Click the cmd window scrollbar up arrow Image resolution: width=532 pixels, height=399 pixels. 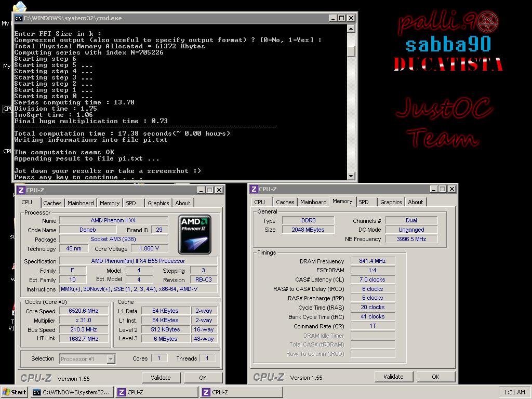[x=351, y=28]
